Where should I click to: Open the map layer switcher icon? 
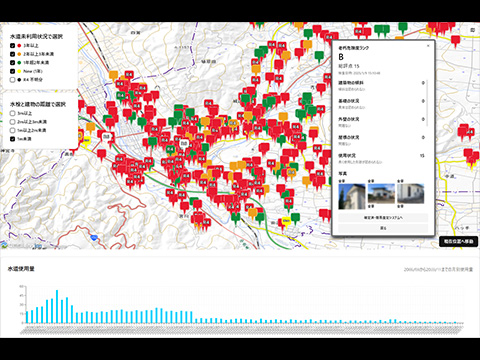click(x=472, y=30)
